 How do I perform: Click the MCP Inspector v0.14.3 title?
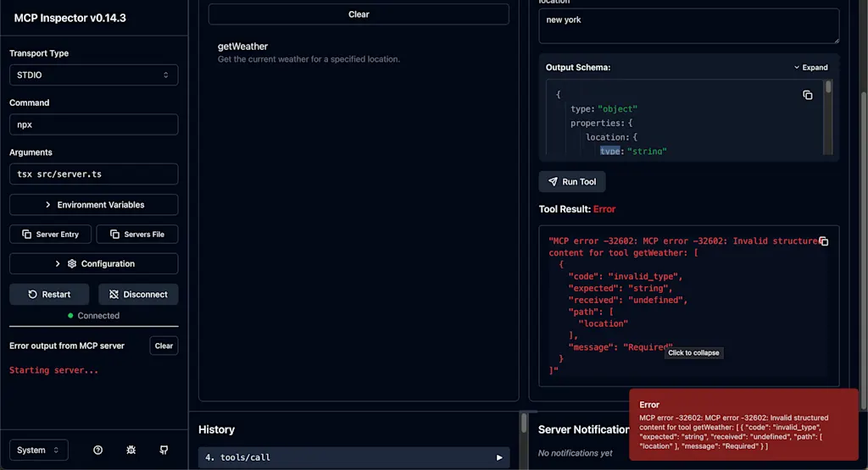[70, 19]
